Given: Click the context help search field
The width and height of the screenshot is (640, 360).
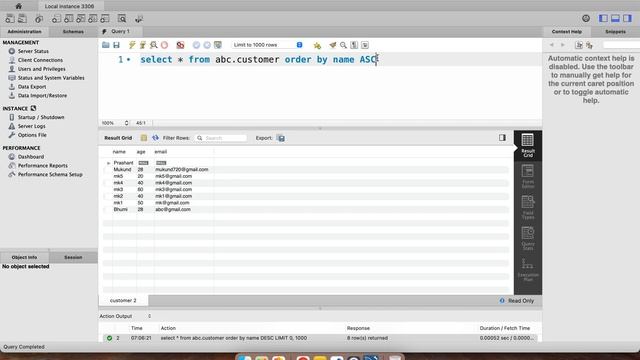Looking at the screenshot, I should coord(621,45).
